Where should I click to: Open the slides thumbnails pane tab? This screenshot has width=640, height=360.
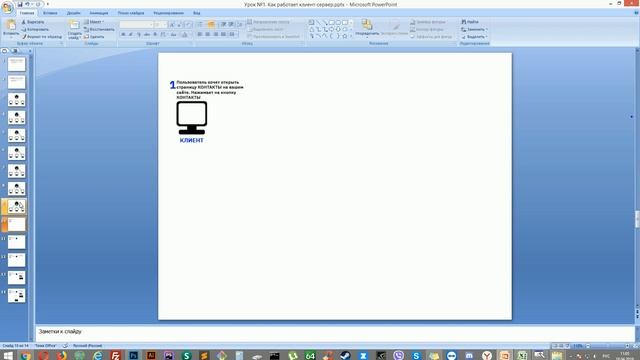click(x=4, y=51)
